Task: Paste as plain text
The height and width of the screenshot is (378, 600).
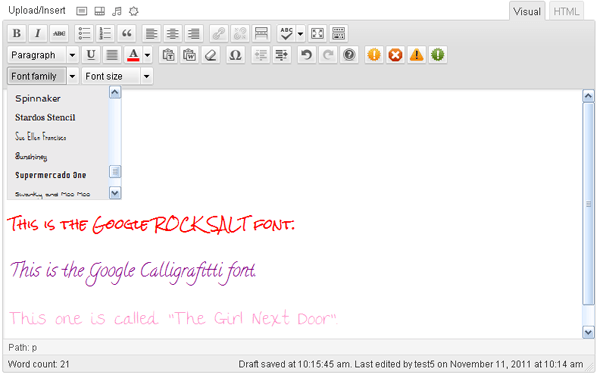Action: pos(168,55)
